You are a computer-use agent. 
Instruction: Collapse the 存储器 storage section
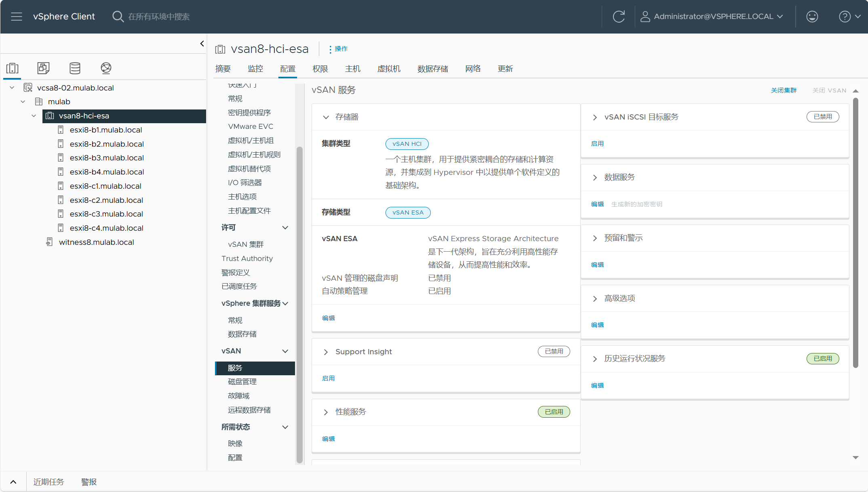pyautogui.click(x=326, y=117)
